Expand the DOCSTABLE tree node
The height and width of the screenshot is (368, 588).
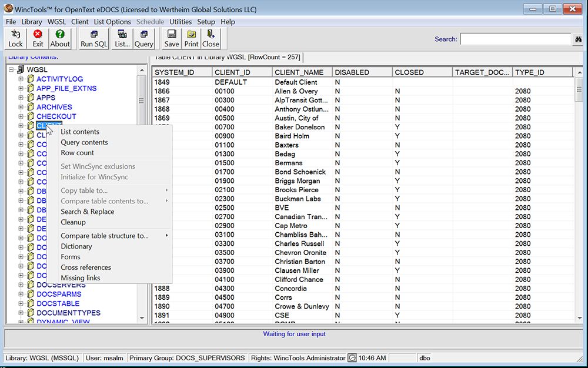(x=21, y=303)
